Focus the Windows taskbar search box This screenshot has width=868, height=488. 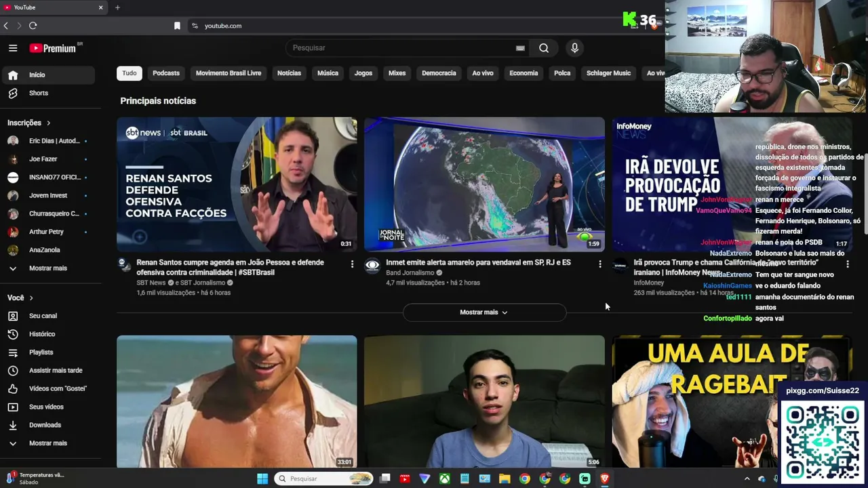click(324, 479)
